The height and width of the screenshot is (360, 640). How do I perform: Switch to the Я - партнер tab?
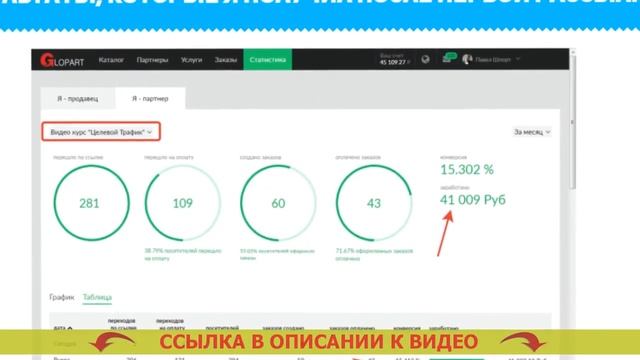click(x=150, y=98)
